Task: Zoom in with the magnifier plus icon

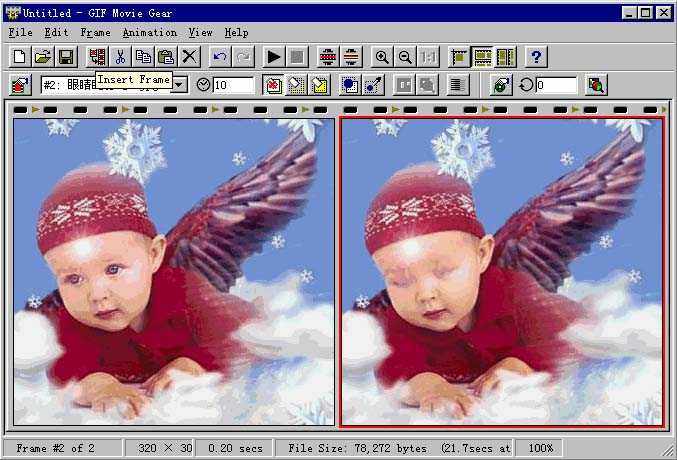Action: pyautogui.click(x=381, y=57)
